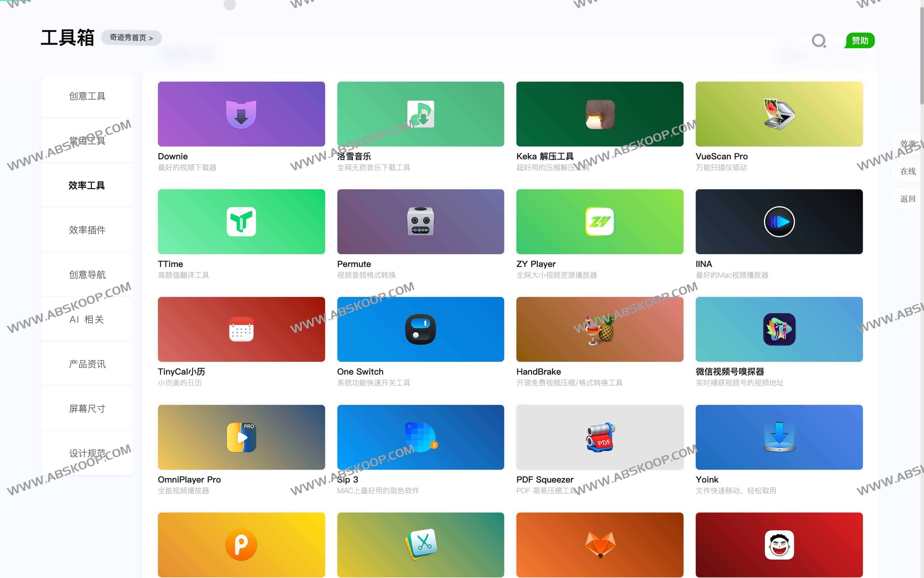Open the 洛雪音乐 music note icon
This screenshot has width=924, height=578.
coord(420,114)
